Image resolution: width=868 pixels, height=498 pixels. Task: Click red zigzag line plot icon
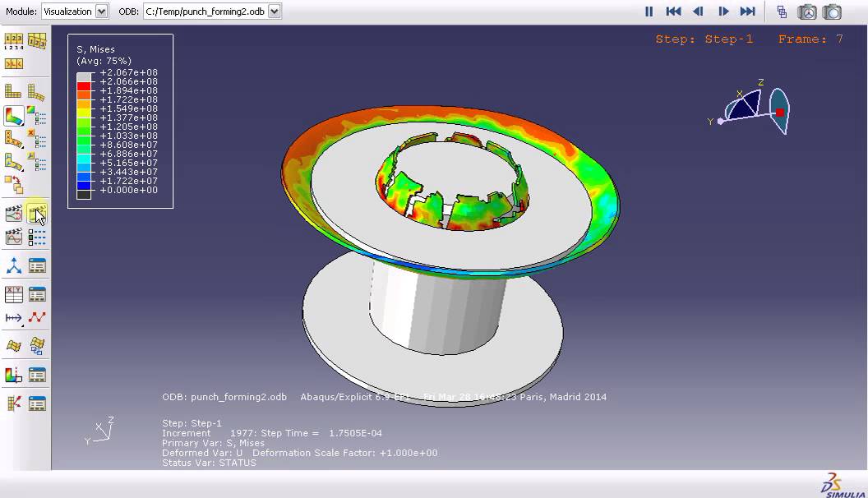point(37,317)
